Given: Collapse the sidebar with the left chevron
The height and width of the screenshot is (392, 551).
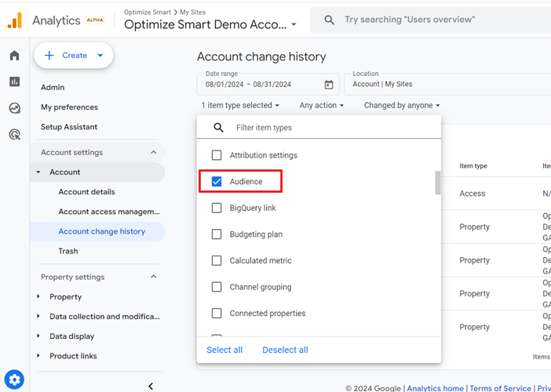Looking at the screenshot, I should tap(151, 386).
